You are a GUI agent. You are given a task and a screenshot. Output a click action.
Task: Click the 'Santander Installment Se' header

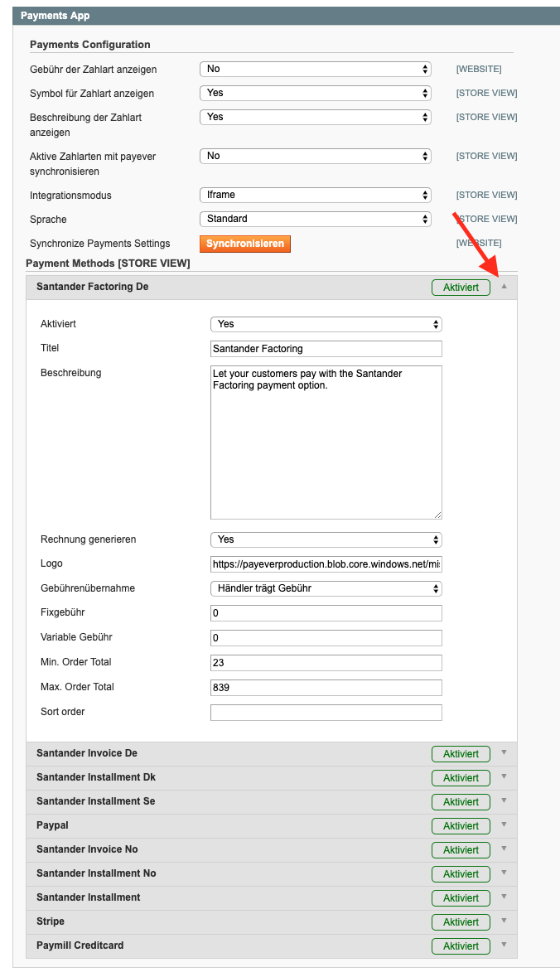tap(272, 801)
